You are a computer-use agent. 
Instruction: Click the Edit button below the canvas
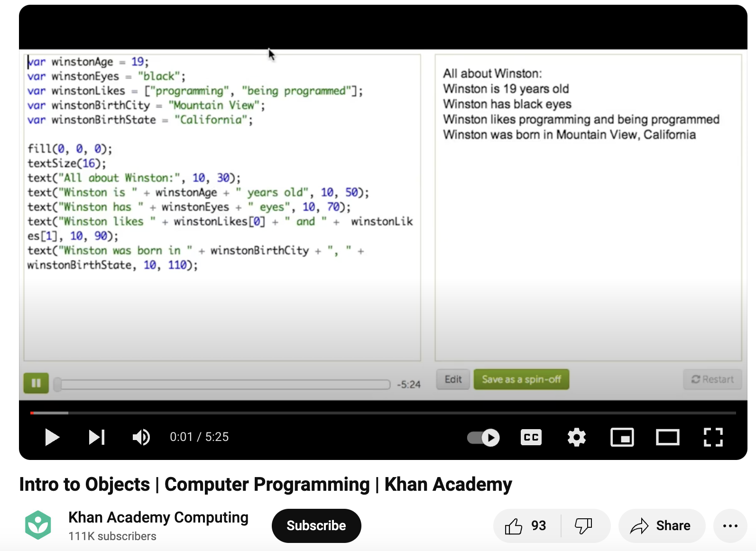(453, 379)
